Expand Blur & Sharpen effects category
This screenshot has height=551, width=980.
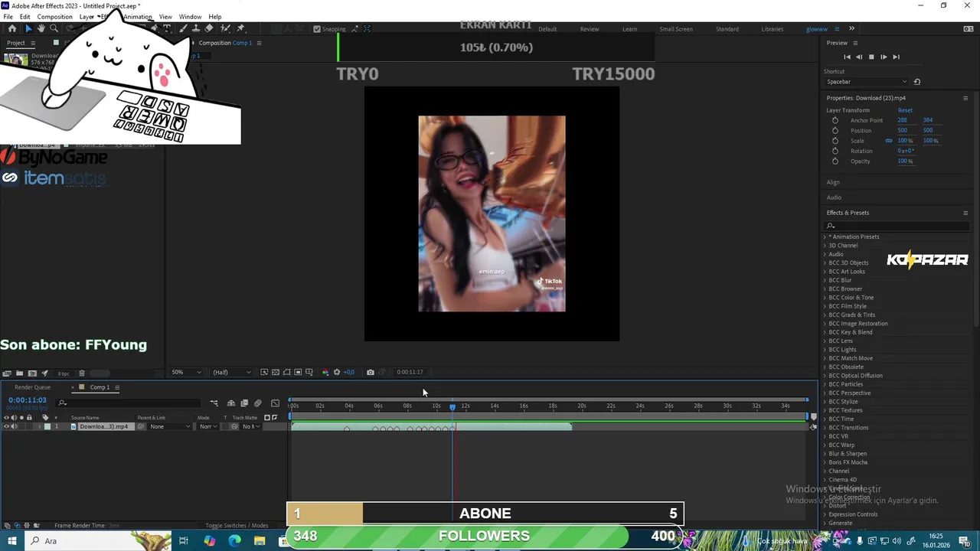[x=825, y=454]
